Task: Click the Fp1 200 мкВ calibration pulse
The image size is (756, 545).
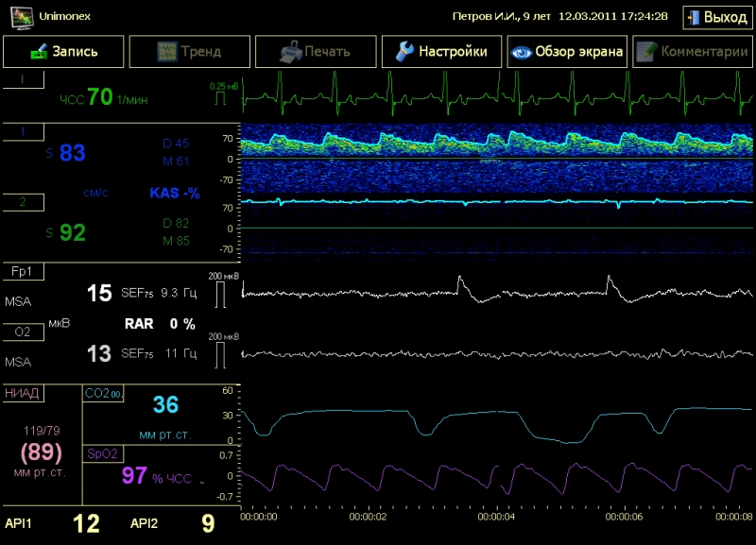Action: coord(222,295)
